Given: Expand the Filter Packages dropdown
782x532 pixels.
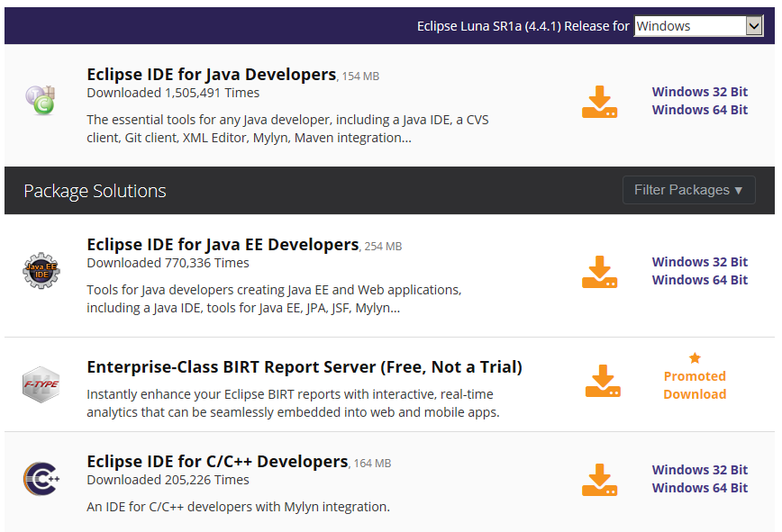Looking at the screenshot, I should tap(688, 190).
